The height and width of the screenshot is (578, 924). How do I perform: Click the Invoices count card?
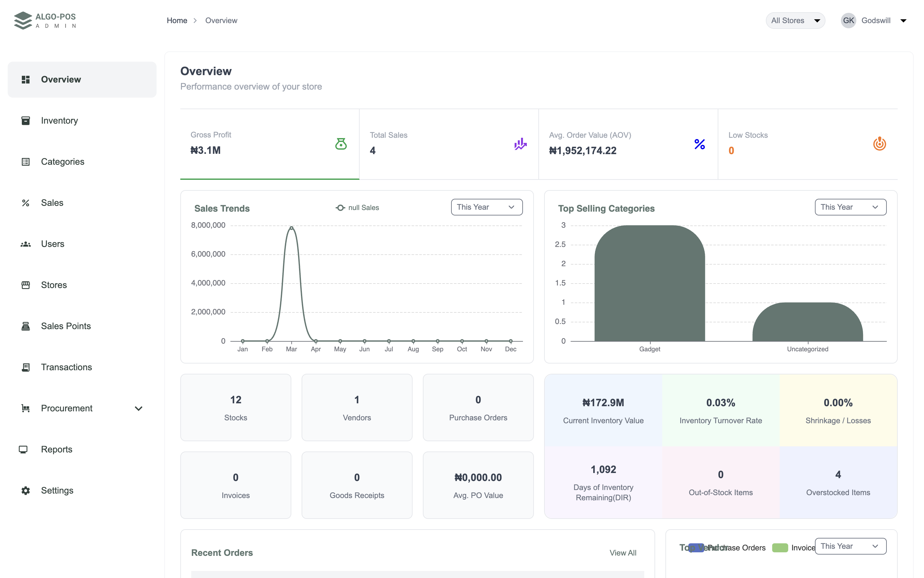pos(235,485)
